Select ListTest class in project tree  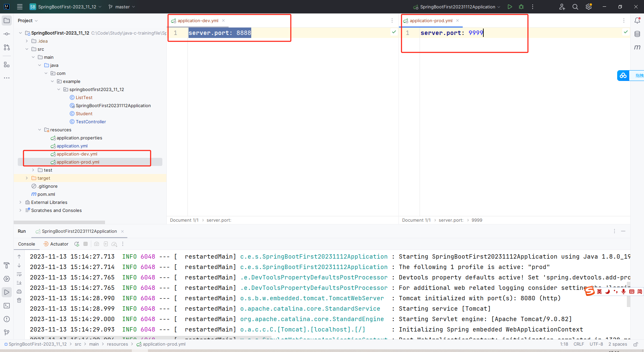pyautogui.click(x=84, y=97)
